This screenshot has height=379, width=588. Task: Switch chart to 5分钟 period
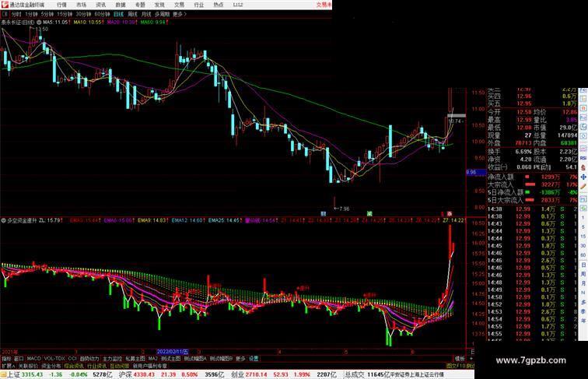pyautogui.click(x=47, y=14)
